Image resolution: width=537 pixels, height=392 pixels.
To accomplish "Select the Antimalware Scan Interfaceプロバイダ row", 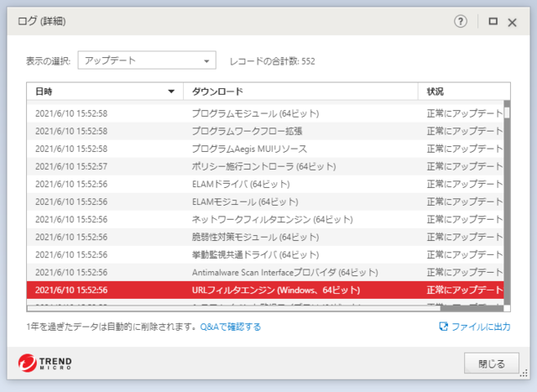I will (265, 273).
